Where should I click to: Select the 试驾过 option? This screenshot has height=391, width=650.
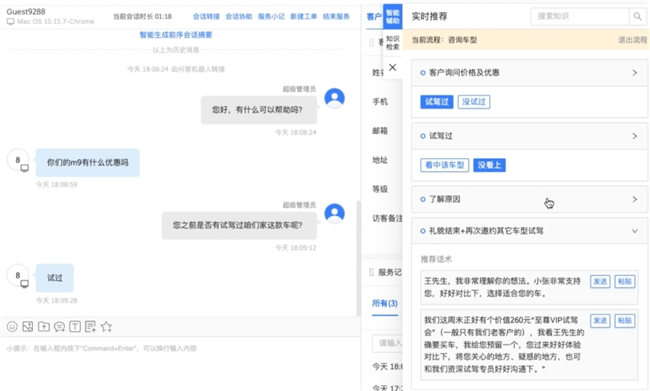[x=437, y=102]
